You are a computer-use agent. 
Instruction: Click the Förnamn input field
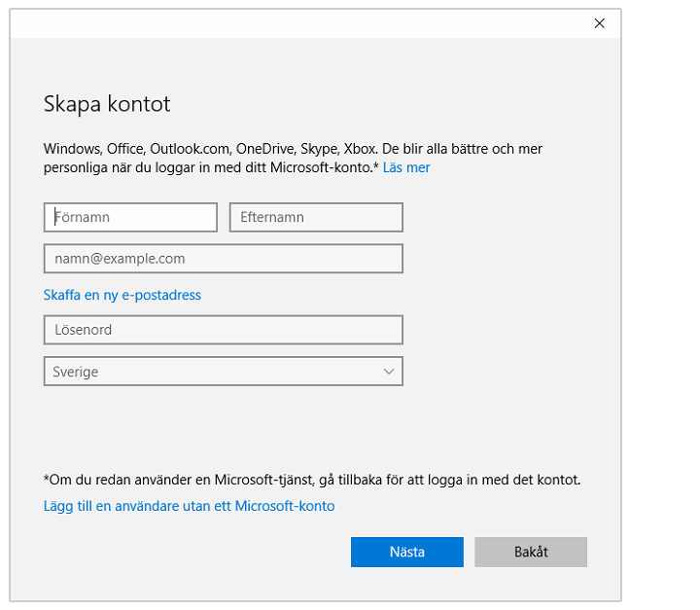(x=130, y=217)
